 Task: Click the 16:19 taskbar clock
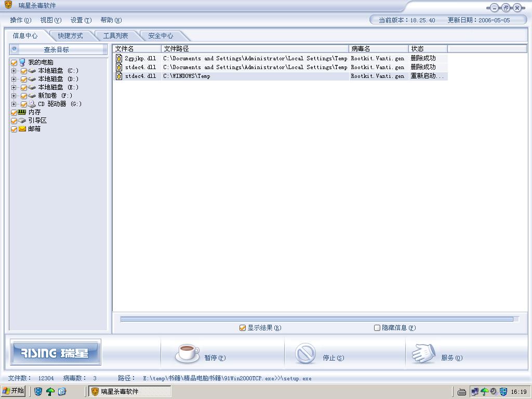[519, 392]
